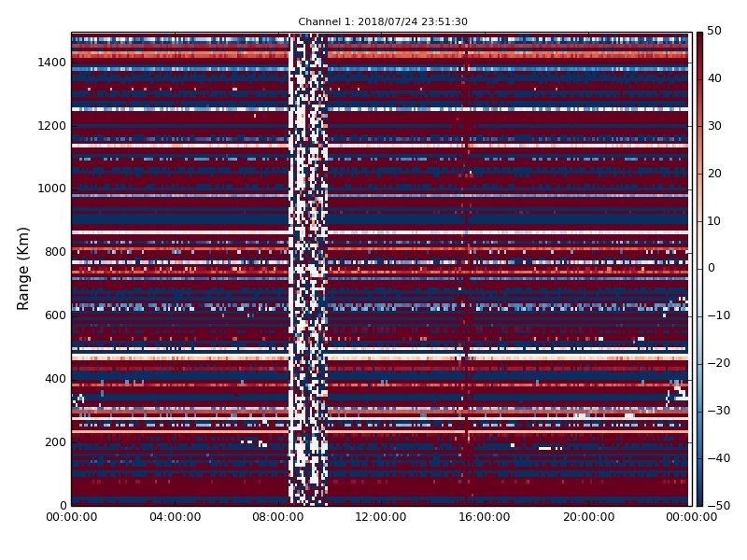Image resolution: width=747 pixels, height=560 pixels.
Task: Click the colorbar label 30
Action: pos(714,126)
